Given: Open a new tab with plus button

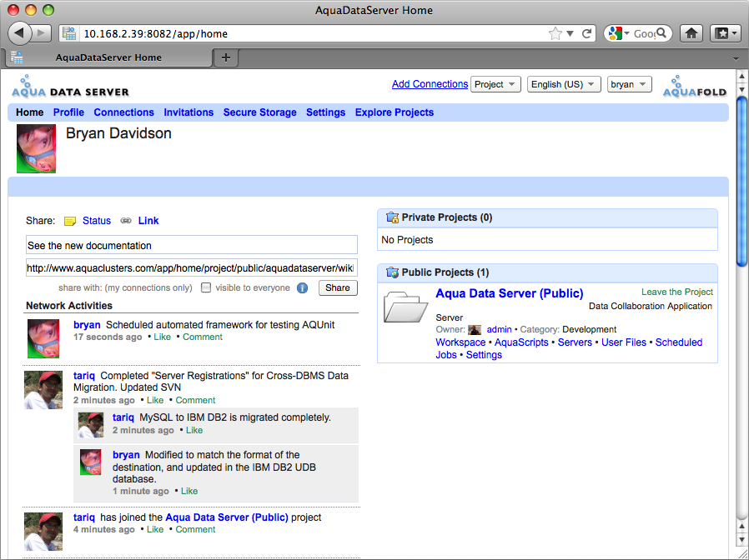Looking at the screenshot, I should 226,57.
